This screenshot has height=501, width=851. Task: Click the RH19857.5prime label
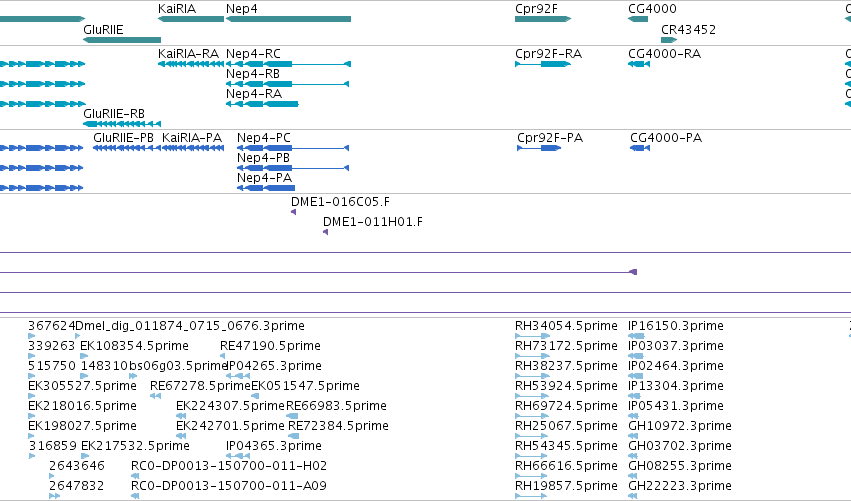(x=566, y=486)
